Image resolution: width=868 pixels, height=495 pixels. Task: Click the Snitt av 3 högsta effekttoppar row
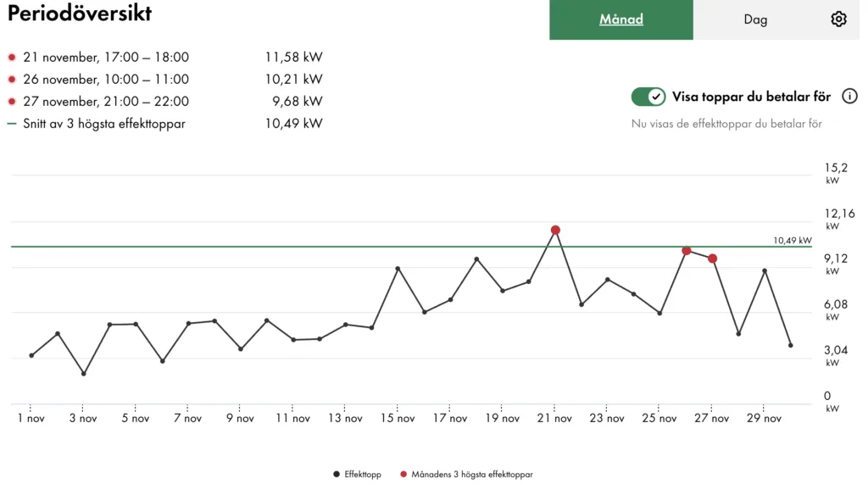104,124
